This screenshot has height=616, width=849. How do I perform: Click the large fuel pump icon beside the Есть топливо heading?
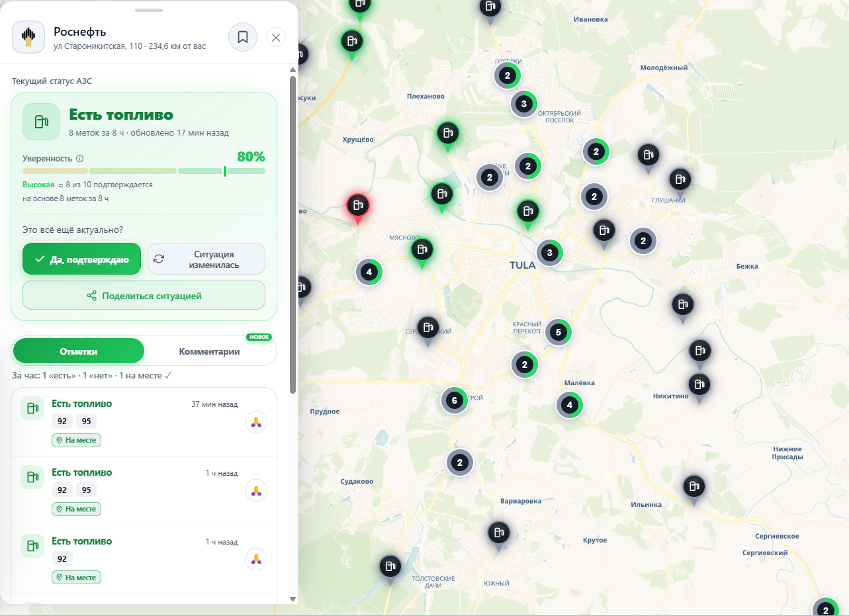pos(41,122)
